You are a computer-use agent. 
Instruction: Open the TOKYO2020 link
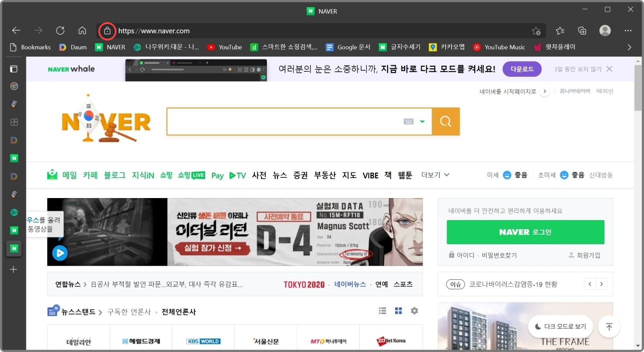pos(304,284)
